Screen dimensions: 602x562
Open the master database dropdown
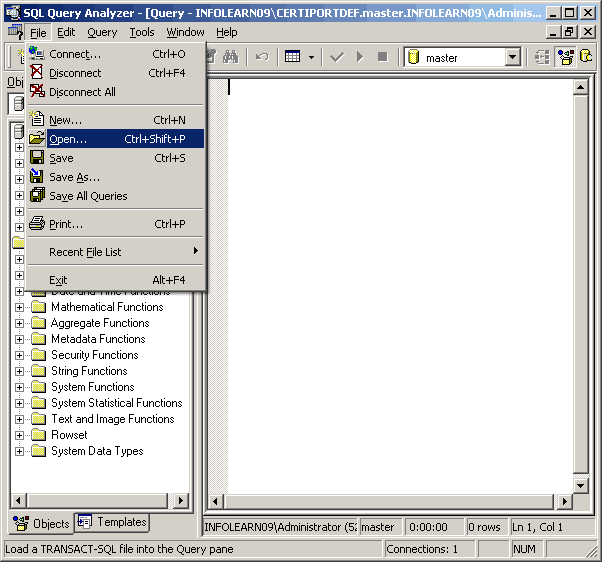point(512,58)
